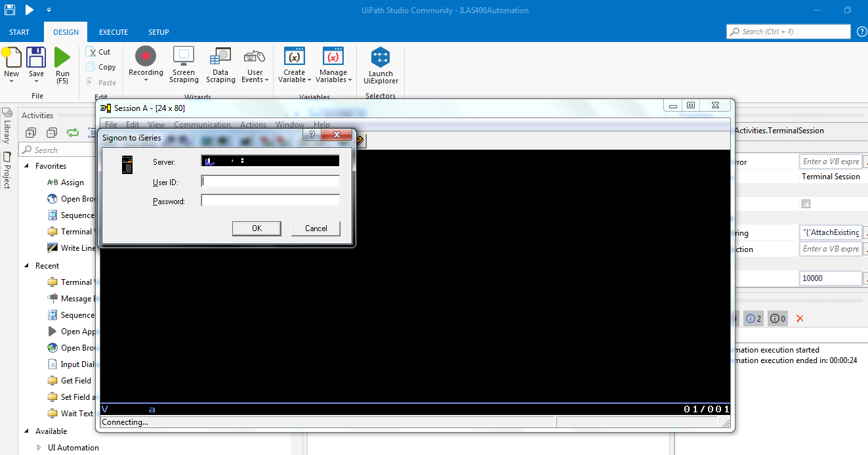Click green refresh icon in Activities panel

tap(73, 133)
